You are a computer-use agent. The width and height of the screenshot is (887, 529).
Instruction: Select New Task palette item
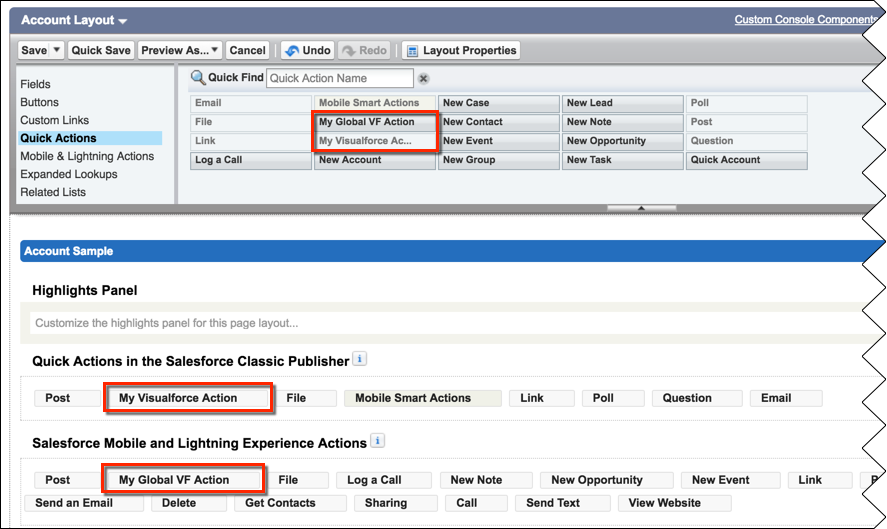coord(622,160)
